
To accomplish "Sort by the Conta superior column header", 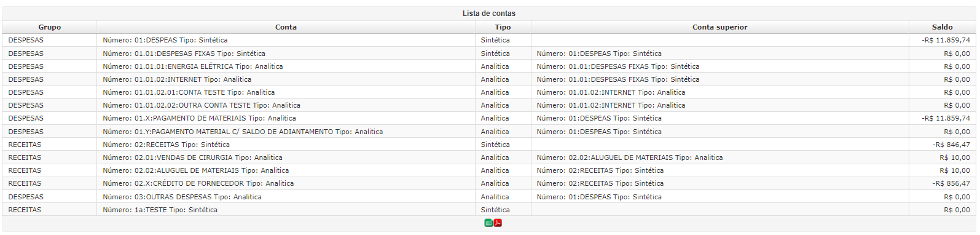I will [x=719, y=27].
